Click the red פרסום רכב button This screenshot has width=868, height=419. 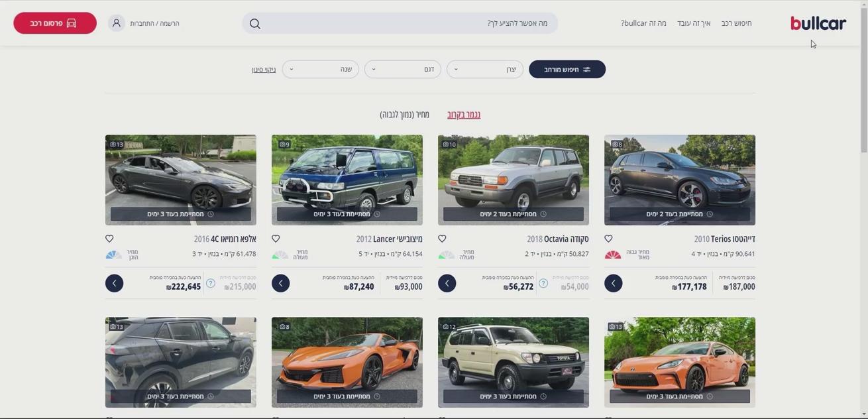(55, 23)
